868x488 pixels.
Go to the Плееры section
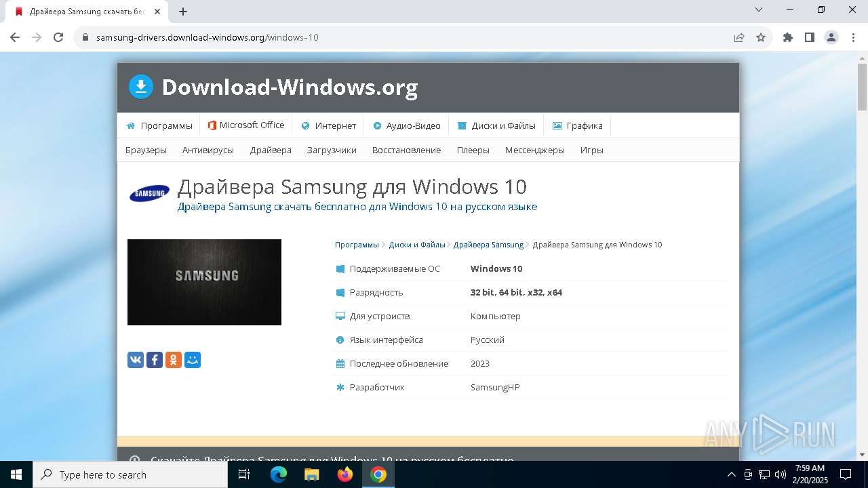[x=473, y=150]
